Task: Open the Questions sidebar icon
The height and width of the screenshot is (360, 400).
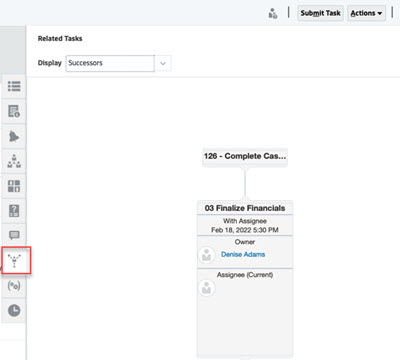Action: [14, 211]
